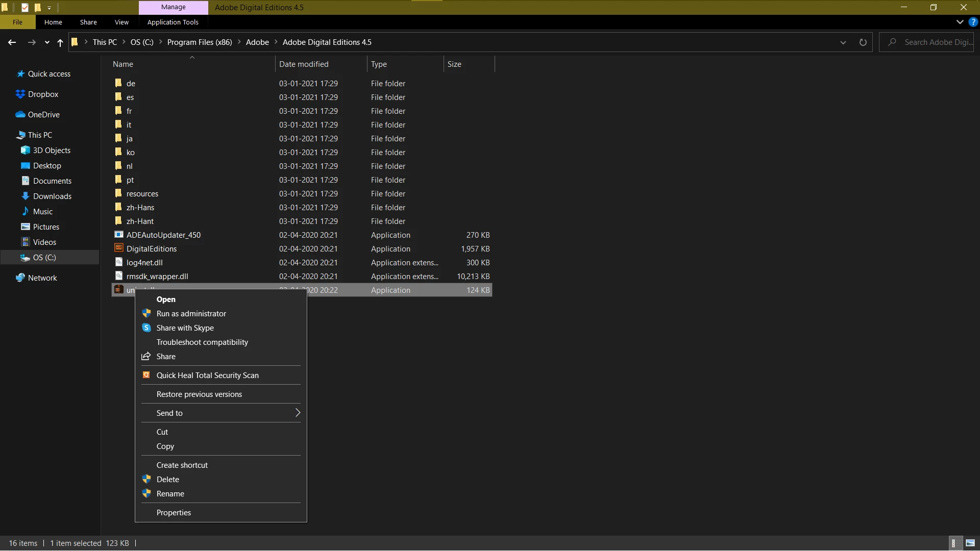The height and width of the screenshot is (551, 980).
Task: Choose Run as administrator in context menu
Action: (191, 314)
